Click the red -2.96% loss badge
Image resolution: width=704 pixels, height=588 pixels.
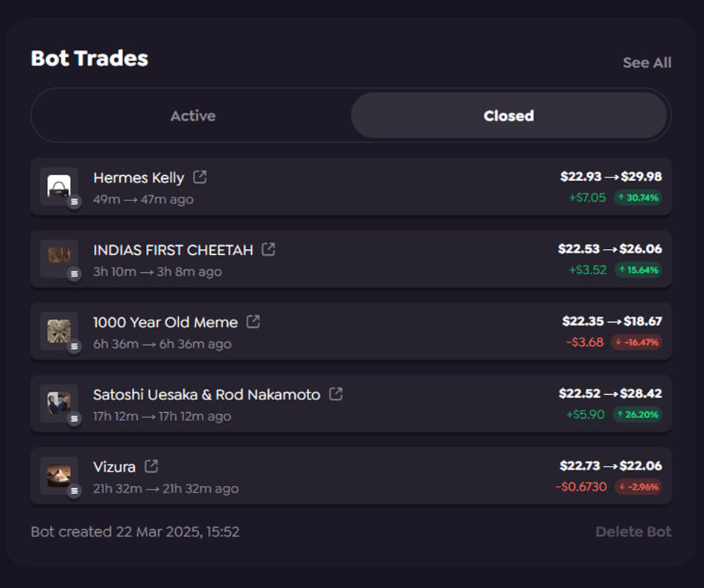pos(638,487)
